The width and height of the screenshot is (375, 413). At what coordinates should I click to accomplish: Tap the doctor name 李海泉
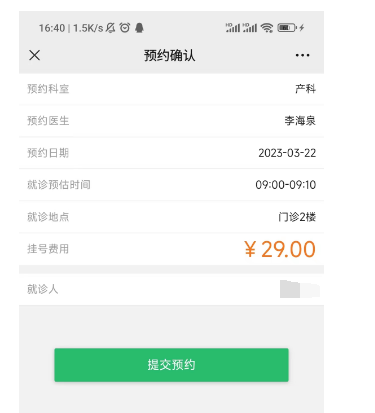(x=300, y=121)
